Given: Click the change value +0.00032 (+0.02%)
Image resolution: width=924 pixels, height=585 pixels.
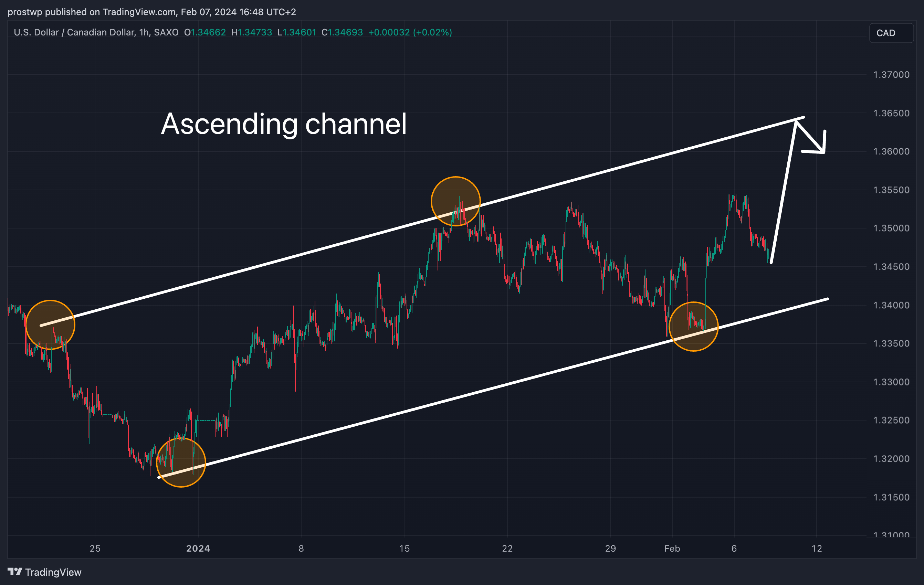Looking at the screenshot, I should [410, 32].
